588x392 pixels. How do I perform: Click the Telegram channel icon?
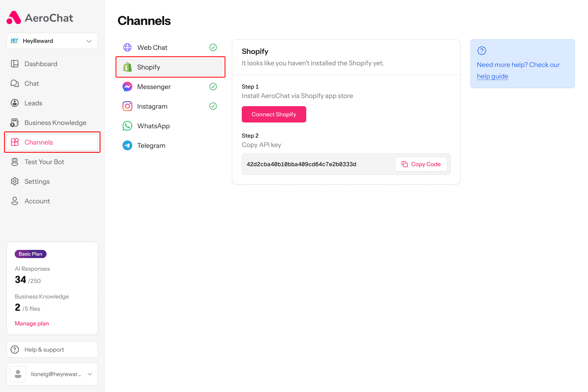pos(127,145)
